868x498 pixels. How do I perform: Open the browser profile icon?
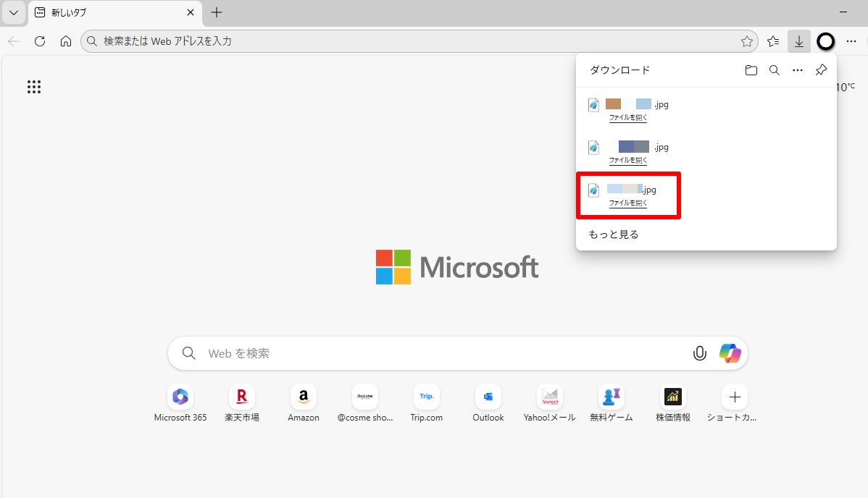coord(825,41)
